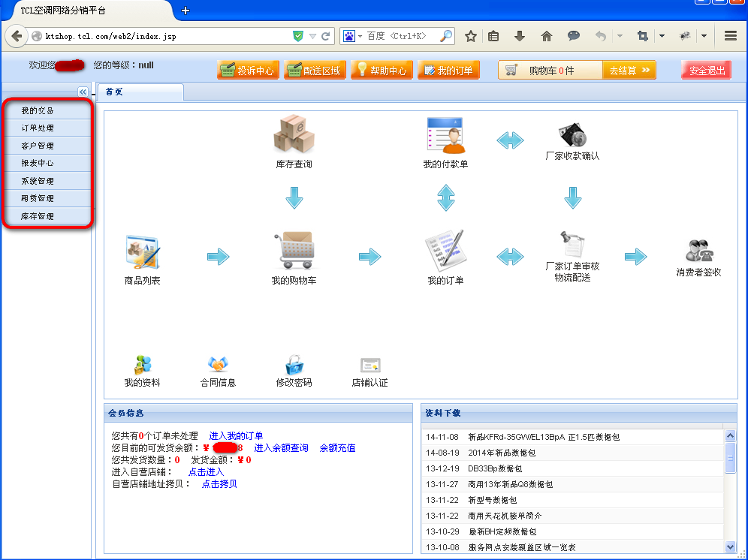This screenshot has height=560, width=748.
Task: Open the 消费者签收 icon
Action: tap(699, 251)
